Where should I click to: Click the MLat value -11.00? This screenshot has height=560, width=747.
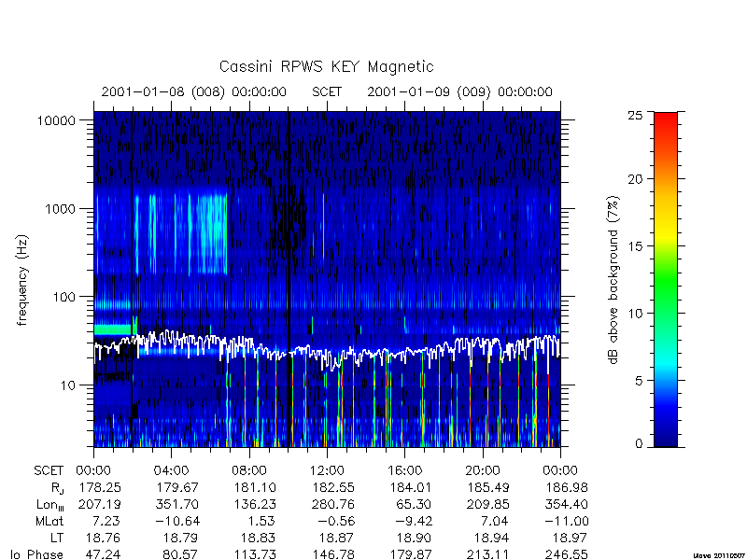(565, 522)
